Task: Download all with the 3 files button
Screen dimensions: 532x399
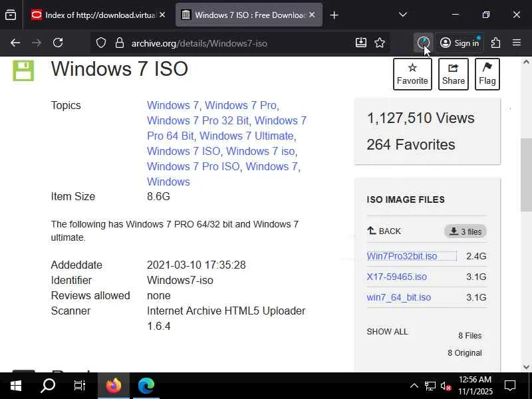Action: pyautogui.click(x=465, y=231)
